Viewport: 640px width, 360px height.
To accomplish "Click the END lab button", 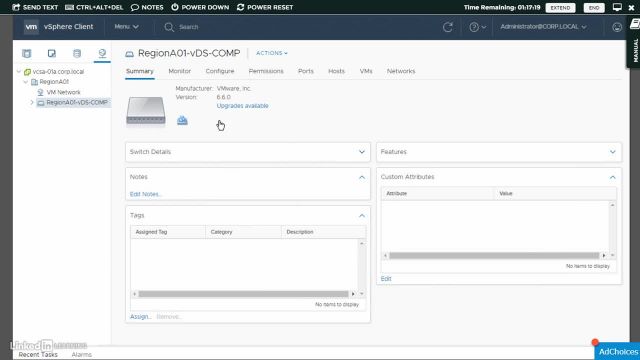I will coord(594,8).
